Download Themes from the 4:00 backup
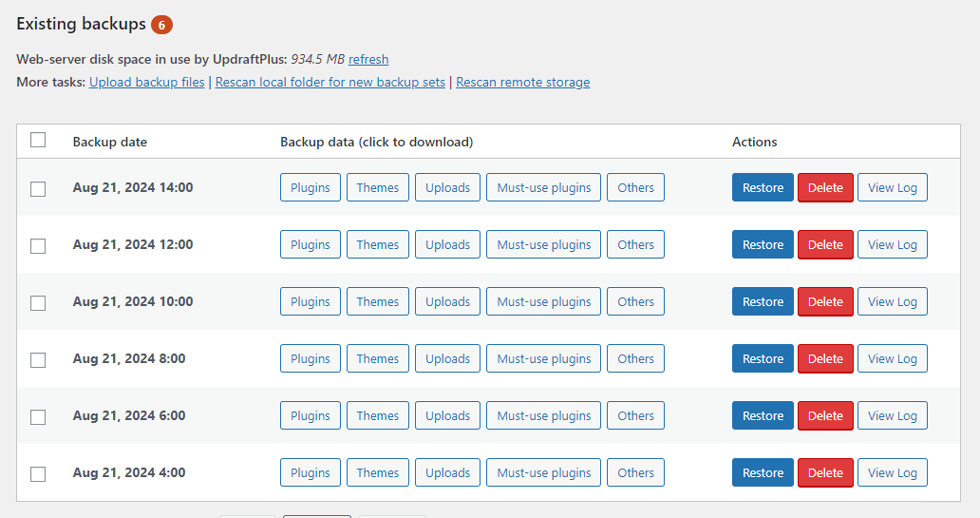Screen dimensions: 980x518 pyautogui.click(x=378, y=472)
